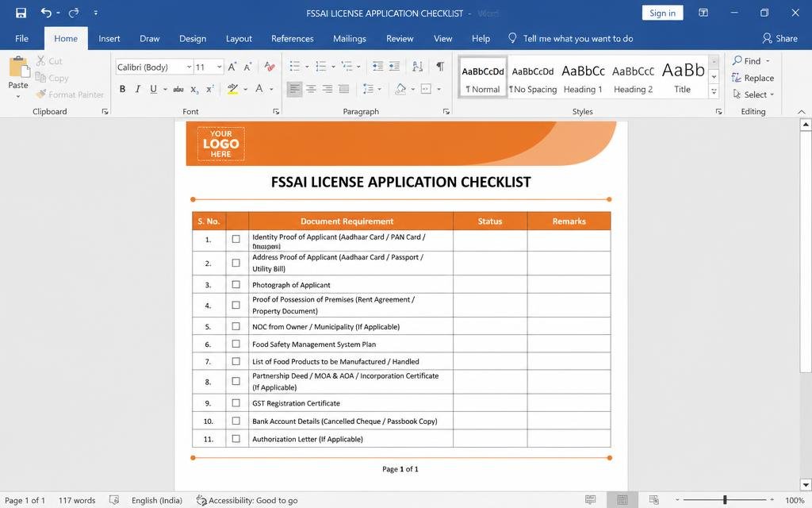Expand the Paste options arrow
Image resolution: width=812 pixels, height=508 pixels.
click(18, 96)
